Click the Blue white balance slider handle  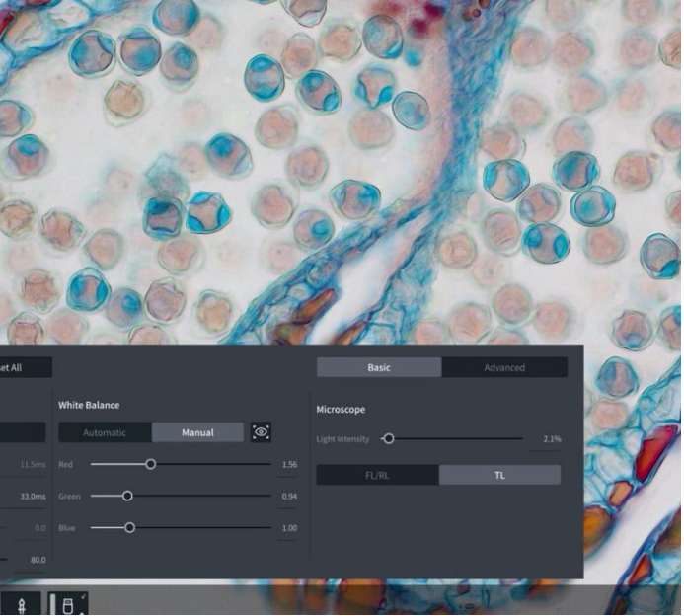[129, 528]
